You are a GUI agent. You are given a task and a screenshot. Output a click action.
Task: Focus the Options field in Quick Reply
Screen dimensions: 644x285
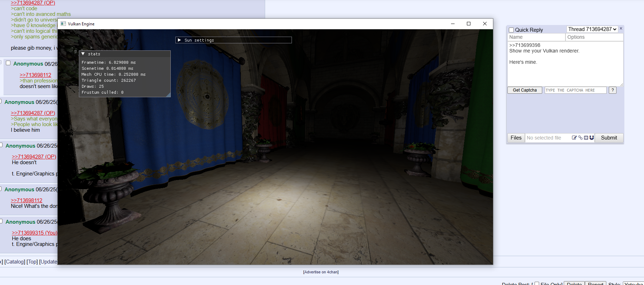(x=594, y=37)
